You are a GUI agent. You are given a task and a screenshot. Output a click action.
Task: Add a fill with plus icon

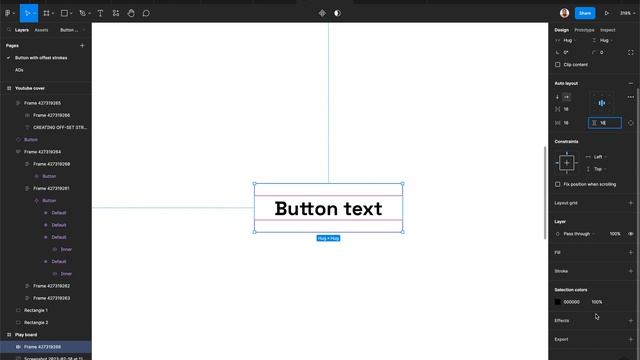(x=631, y=252)
